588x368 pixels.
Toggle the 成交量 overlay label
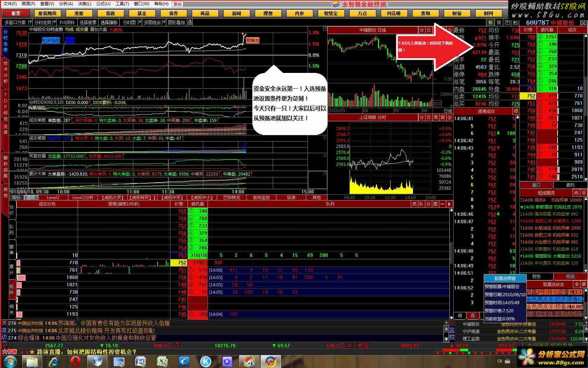pyautogui.click(x=82, y=30)
